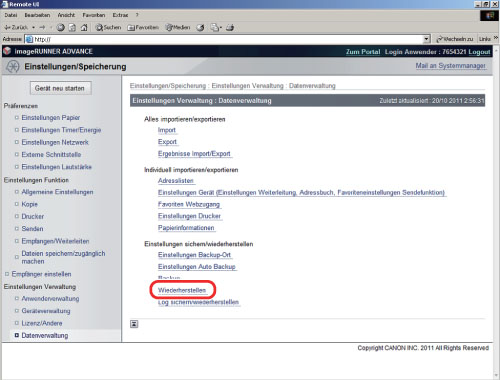The width and height of the screenshot is (500, 380).
Task: Open the Favoriten menu
Action: tap(94, 15)
